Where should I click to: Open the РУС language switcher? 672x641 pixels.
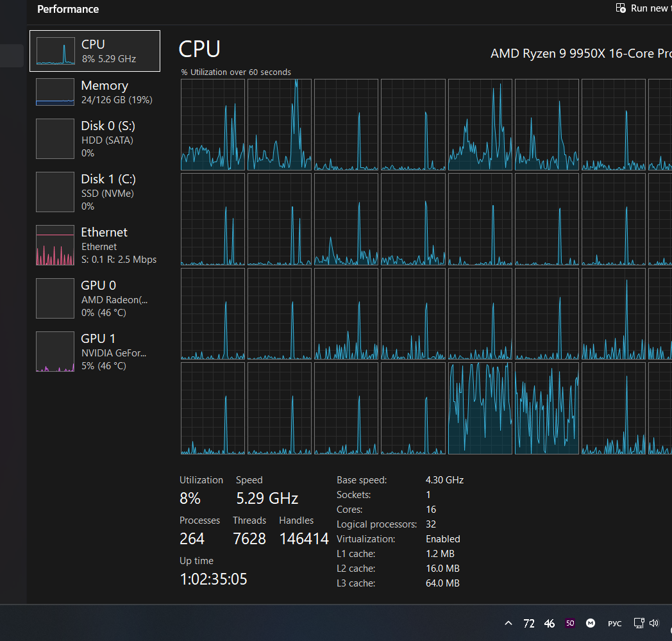[614, 624]
